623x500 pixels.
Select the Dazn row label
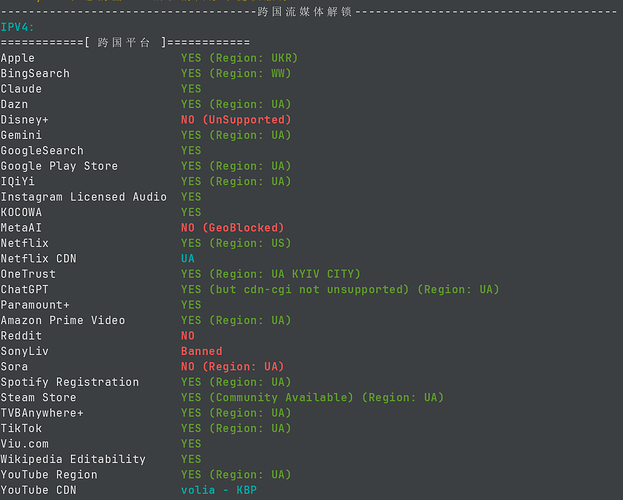[14, 104]
